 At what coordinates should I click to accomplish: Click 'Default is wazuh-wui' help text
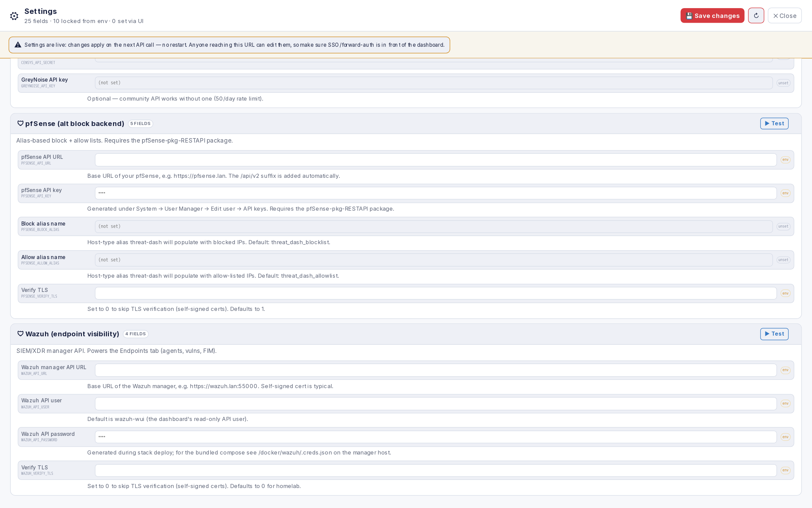[167, 419]
